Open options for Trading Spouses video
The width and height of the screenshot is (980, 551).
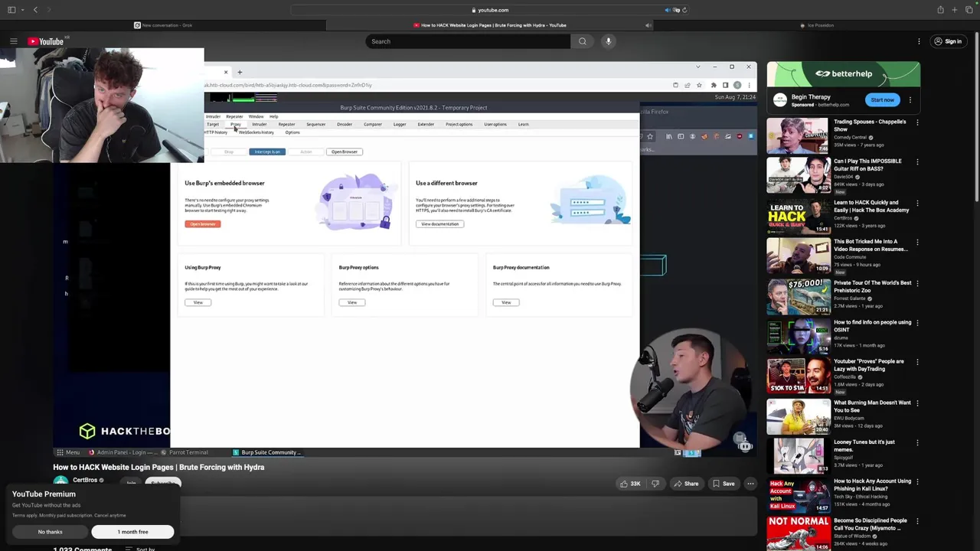(x=917, y=122)
